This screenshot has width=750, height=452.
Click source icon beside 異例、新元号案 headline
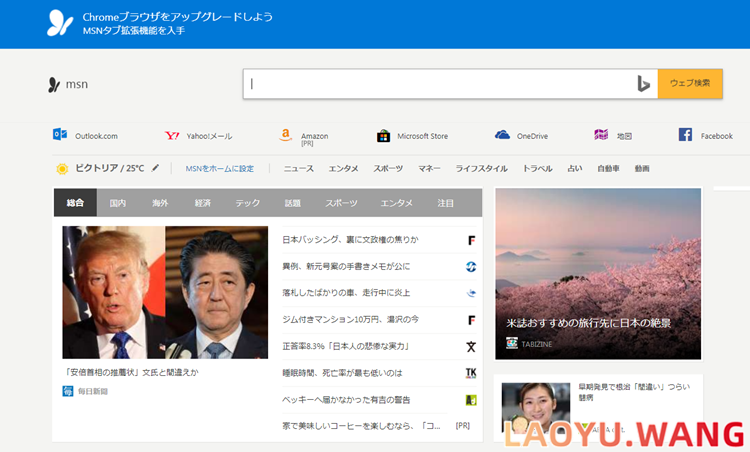click(471, 266)
